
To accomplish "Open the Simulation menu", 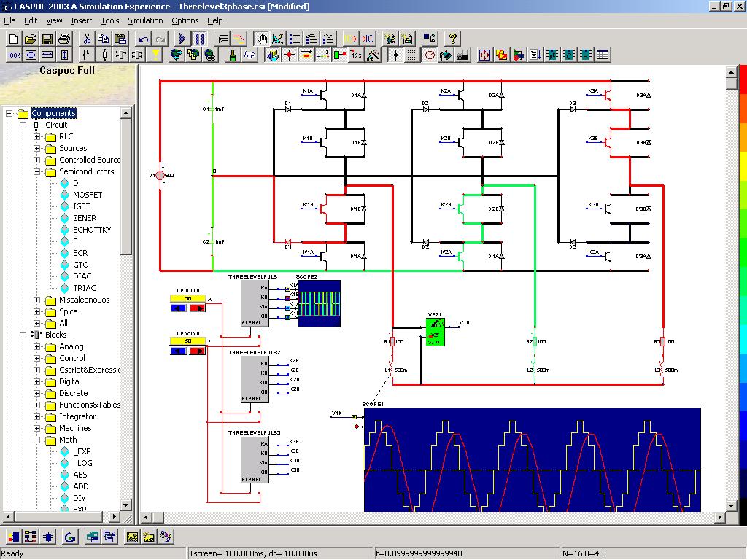I will tap(145, 20).
